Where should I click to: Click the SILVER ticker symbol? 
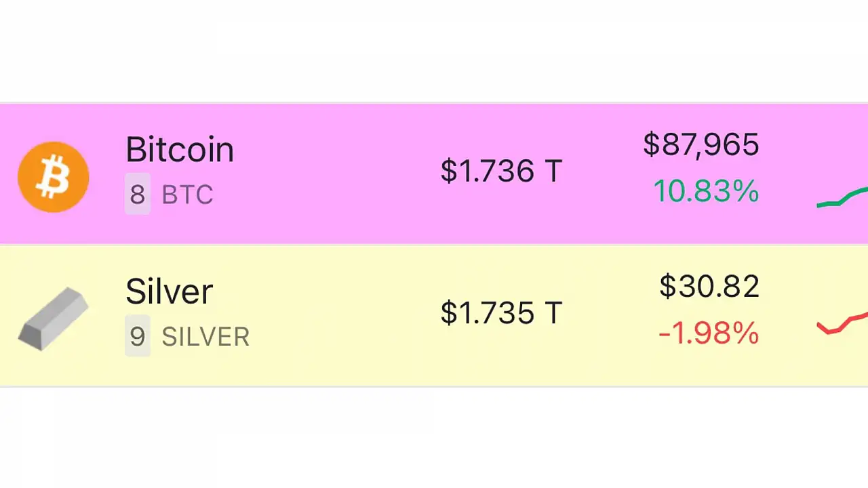205,337
